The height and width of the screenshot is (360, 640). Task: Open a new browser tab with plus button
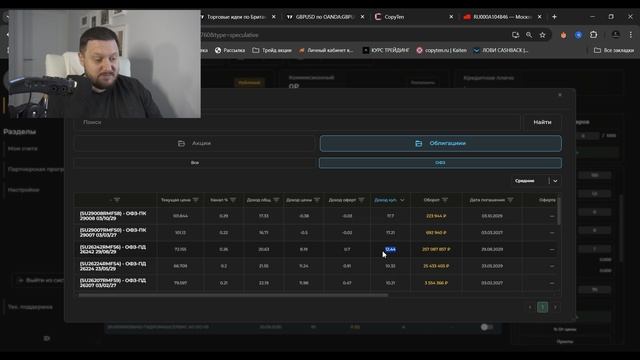click(x=554, y=17)
